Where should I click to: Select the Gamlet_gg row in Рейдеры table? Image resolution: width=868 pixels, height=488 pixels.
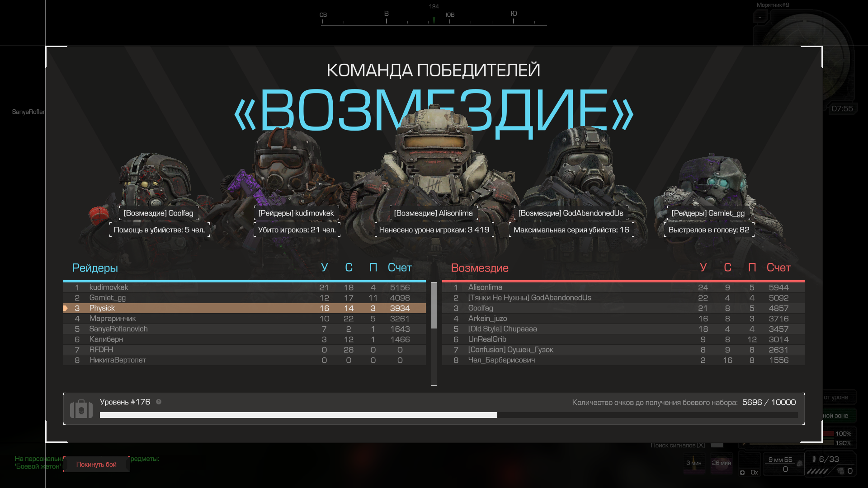[x=245, y=298]
